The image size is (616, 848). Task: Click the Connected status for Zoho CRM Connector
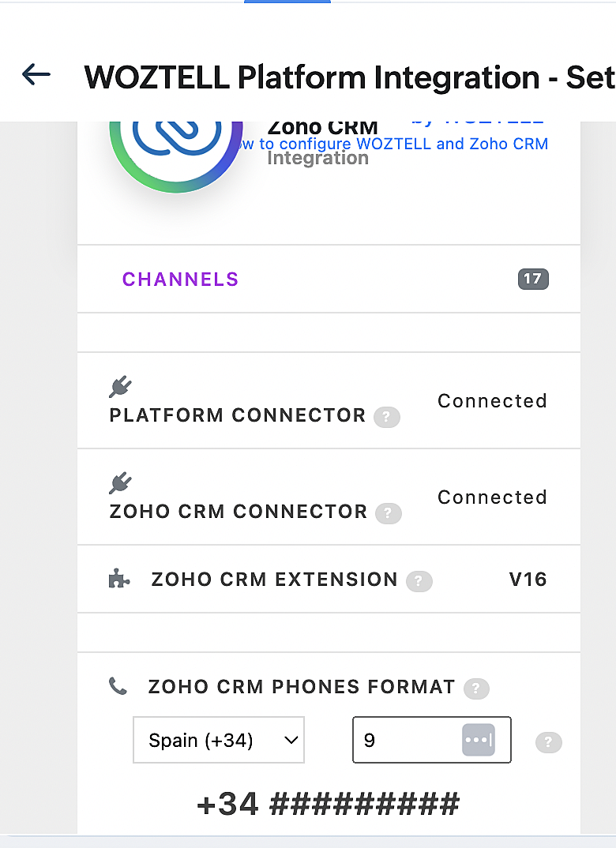(x=492, y=497)
